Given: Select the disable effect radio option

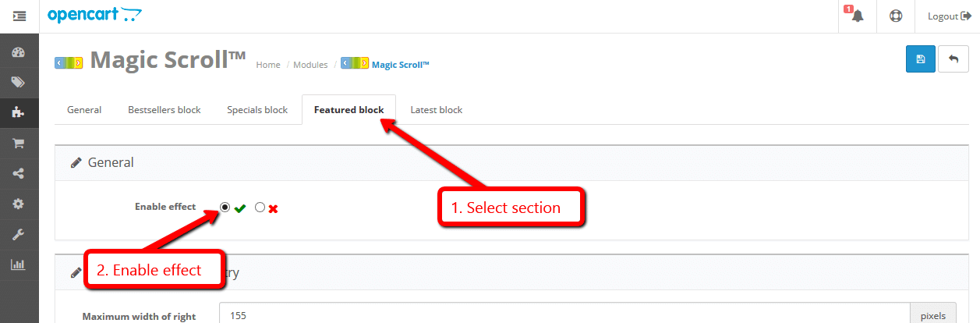Looking at the screenshot, I should [x=260, y=208].
